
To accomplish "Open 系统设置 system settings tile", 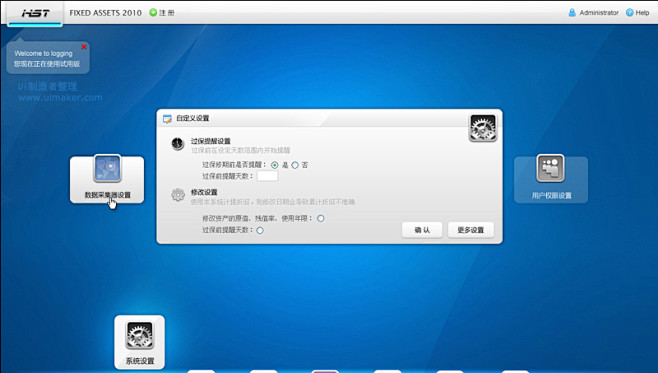I will (x=139, y=342).
